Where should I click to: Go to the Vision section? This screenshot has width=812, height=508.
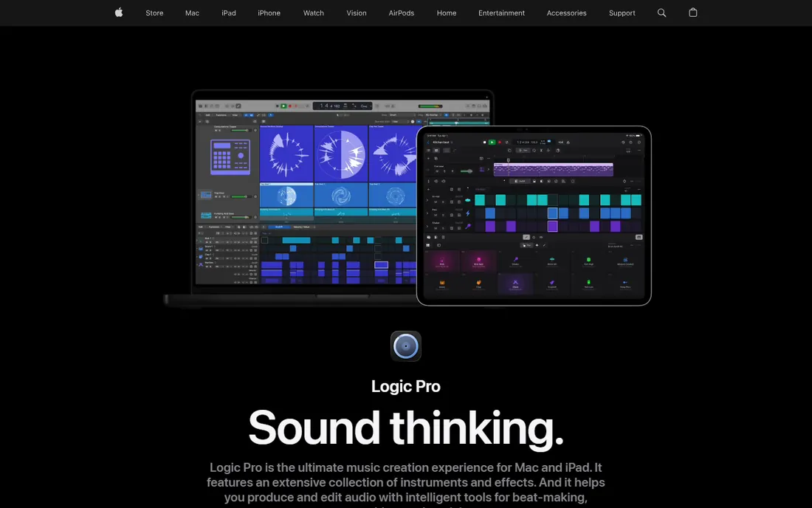[x=357, y=13]
